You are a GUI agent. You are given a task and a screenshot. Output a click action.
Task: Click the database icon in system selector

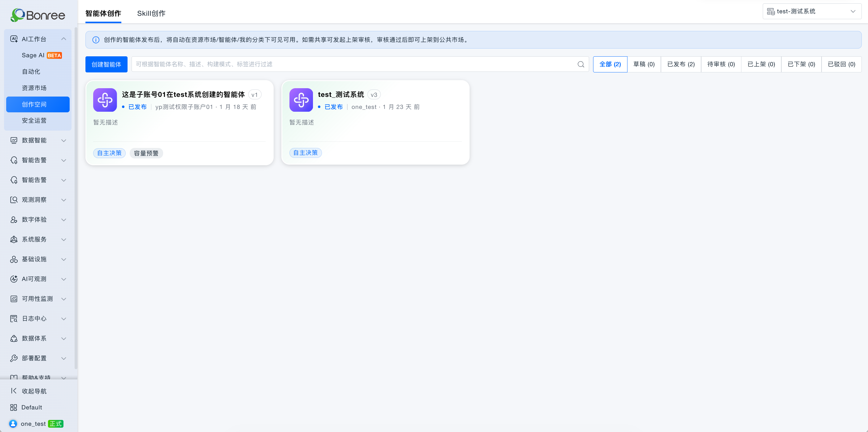click(770, 11)
